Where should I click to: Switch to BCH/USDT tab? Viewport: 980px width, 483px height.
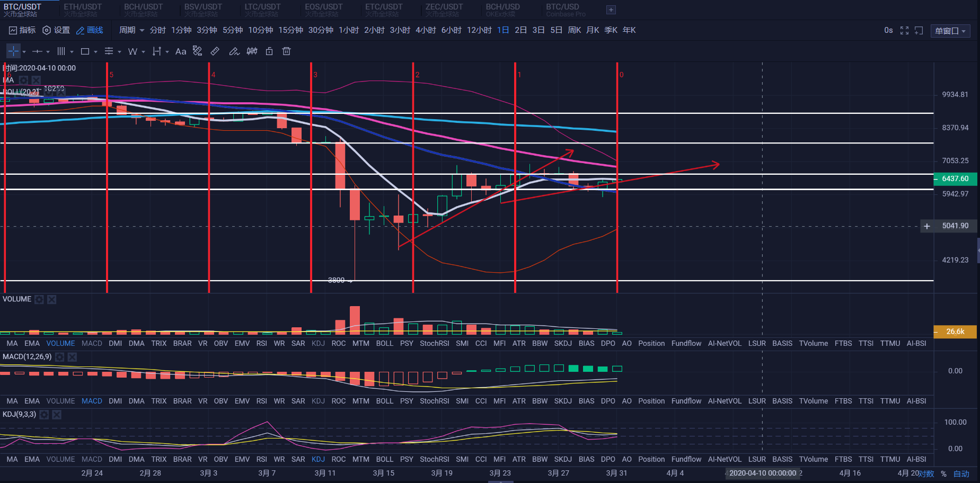[x=143, y=10]
